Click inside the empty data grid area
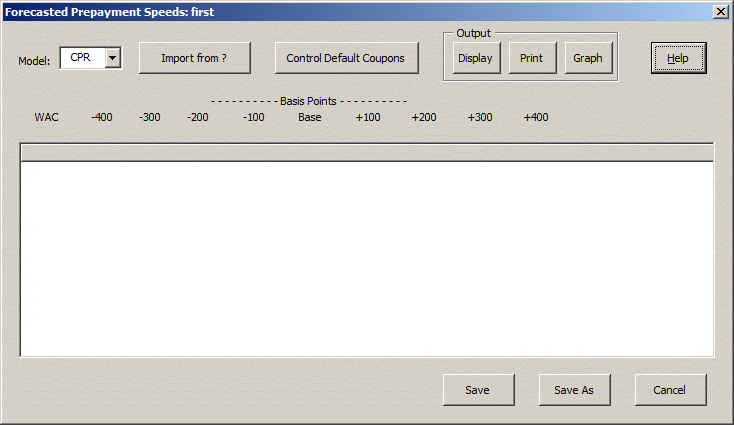Screen dimensions: 734x425 click(x=366, y=258)
